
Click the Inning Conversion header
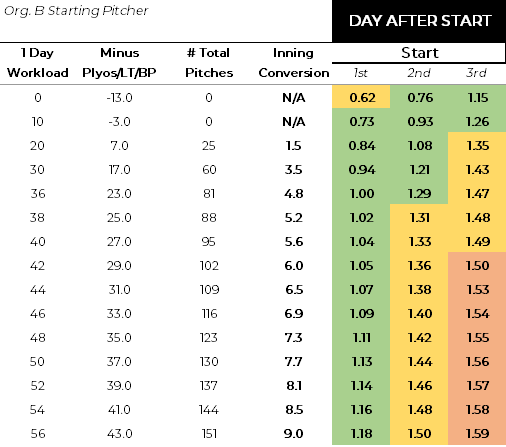tap(294, 63)
